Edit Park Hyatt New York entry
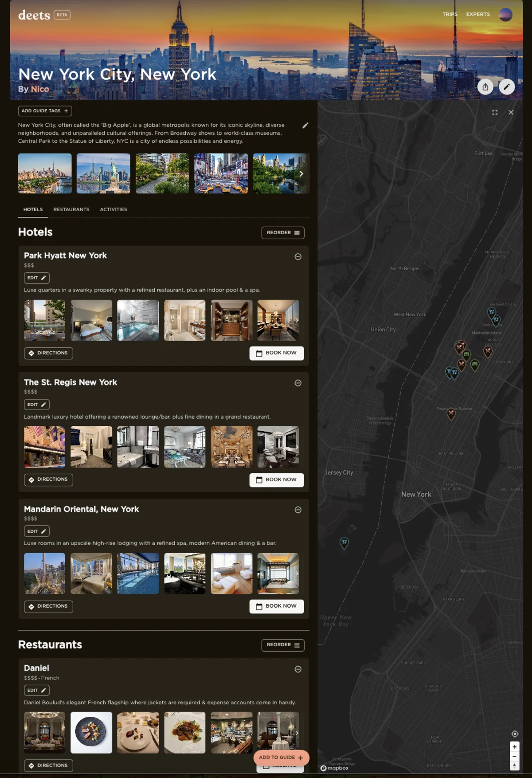The height and width of the screenshot is (778, 532). coord(36,278)
